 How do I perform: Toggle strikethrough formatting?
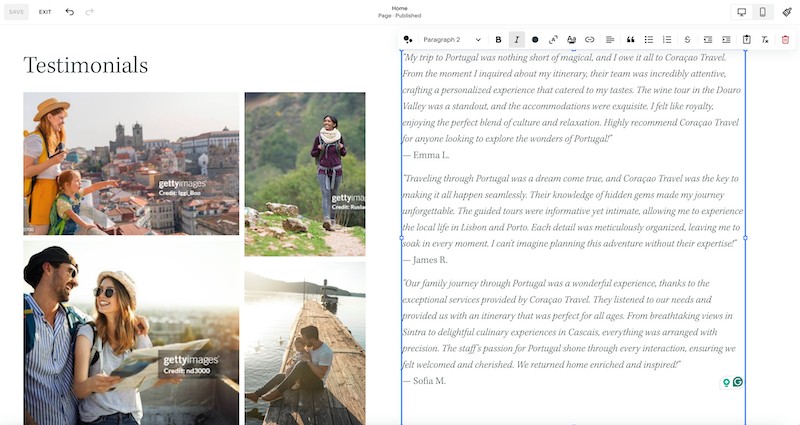687,39
